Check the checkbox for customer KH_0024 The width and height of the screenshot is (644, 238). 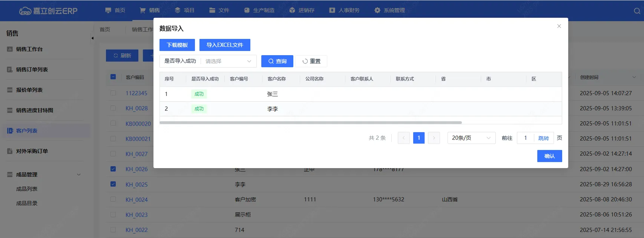113,199
